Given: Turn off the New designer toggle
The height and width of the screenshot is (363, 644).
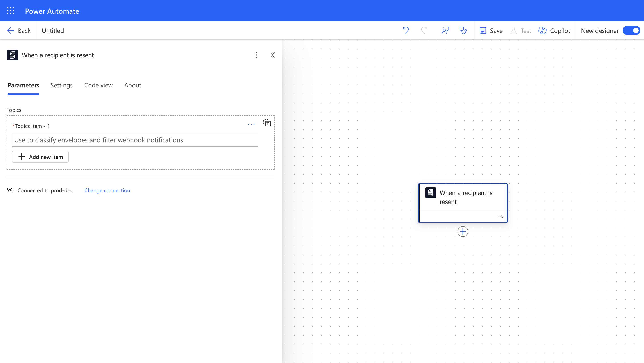Looking at the screenshot, I should click(x=631, y=30).
